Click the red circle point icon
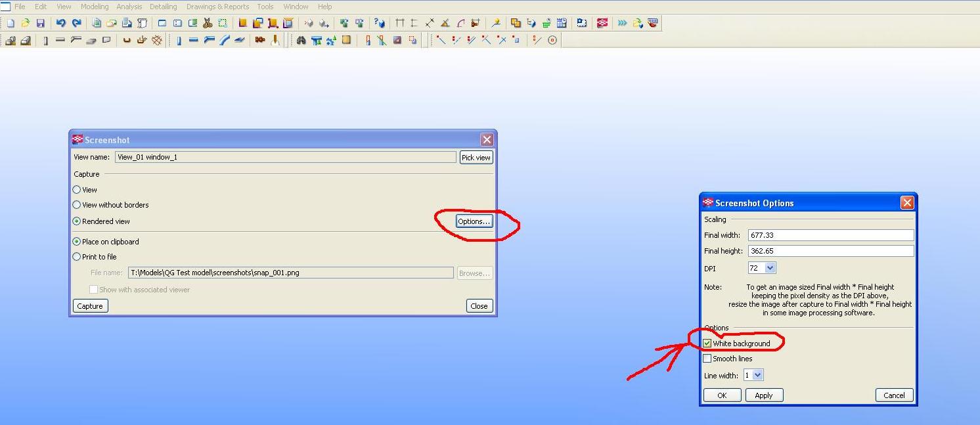This screenshot has width=980, height=425. pyautogui.click(x=552, y=40)
